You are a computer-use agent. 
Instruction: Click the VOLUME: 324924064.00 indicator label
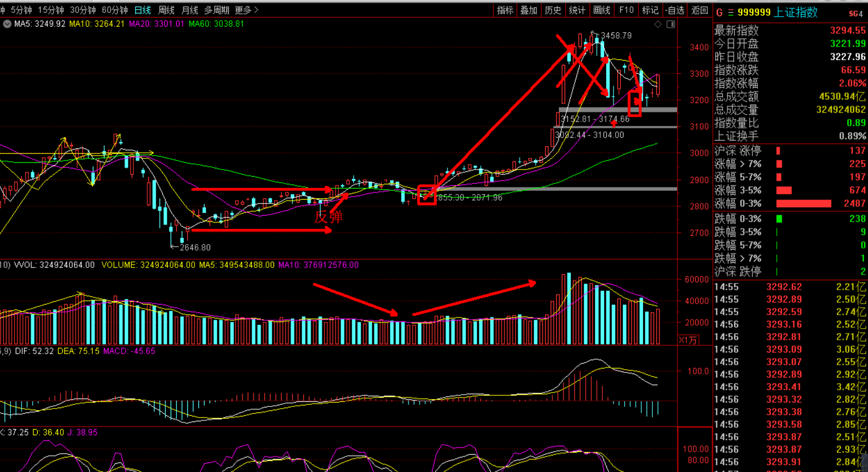coord(148,265)
